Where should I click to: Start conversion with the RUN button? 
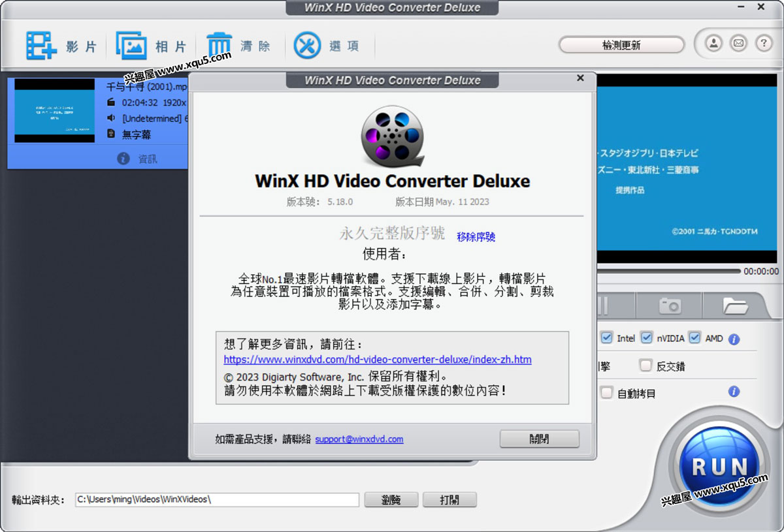point(720,466)
